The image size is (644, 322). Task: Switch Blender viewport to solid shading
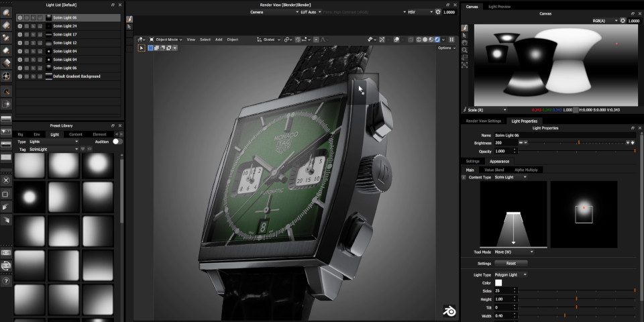[x=425, y=40]
